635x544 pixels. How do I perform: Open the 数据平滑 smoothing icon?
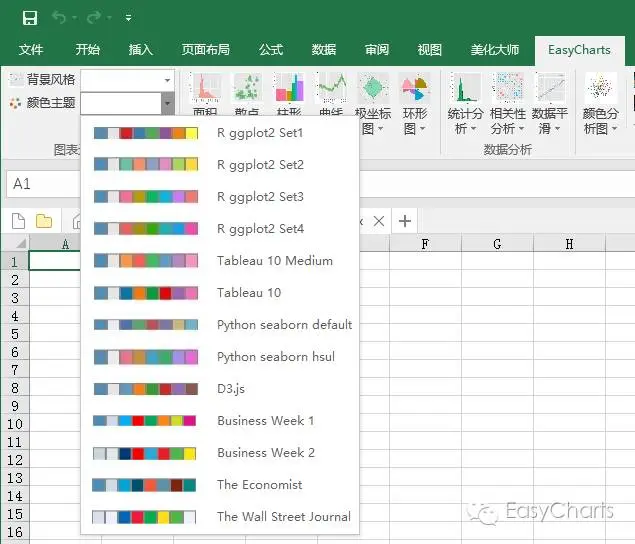click(x=550, y=87)
